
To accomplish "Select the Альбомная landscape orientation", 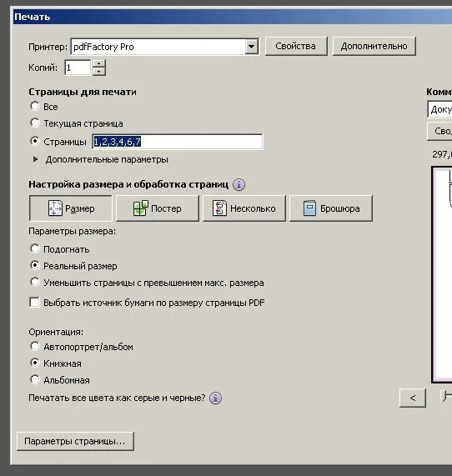I will coord(35,380).
